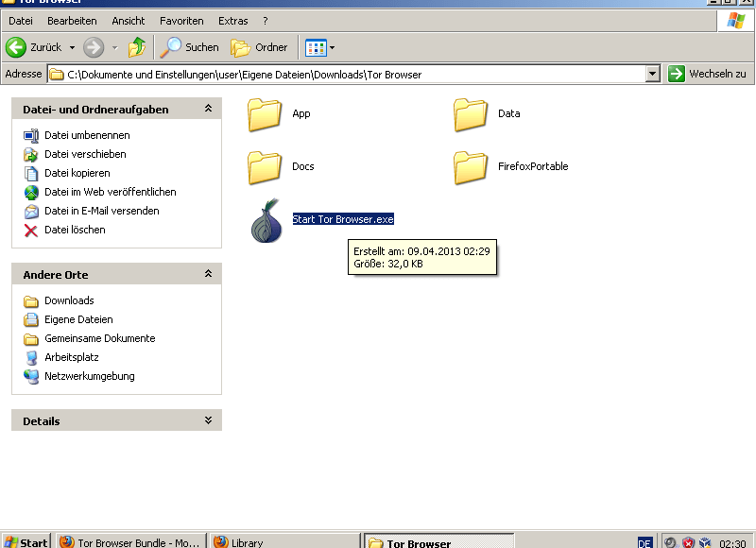The width and height of the screenshot is (756, 548).
Task: Click the Docs folder name
Action: tap(303, 166)
